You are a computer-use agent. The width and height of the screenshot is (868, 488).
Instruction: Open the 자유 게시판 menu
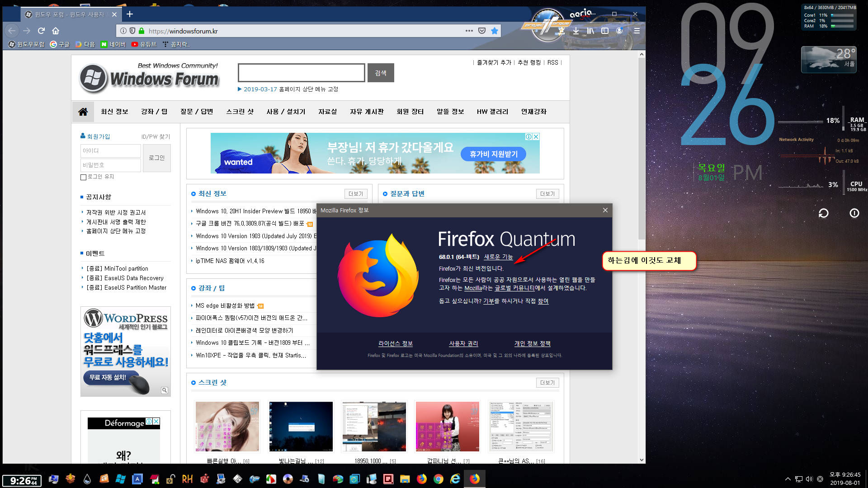(367, 112)
